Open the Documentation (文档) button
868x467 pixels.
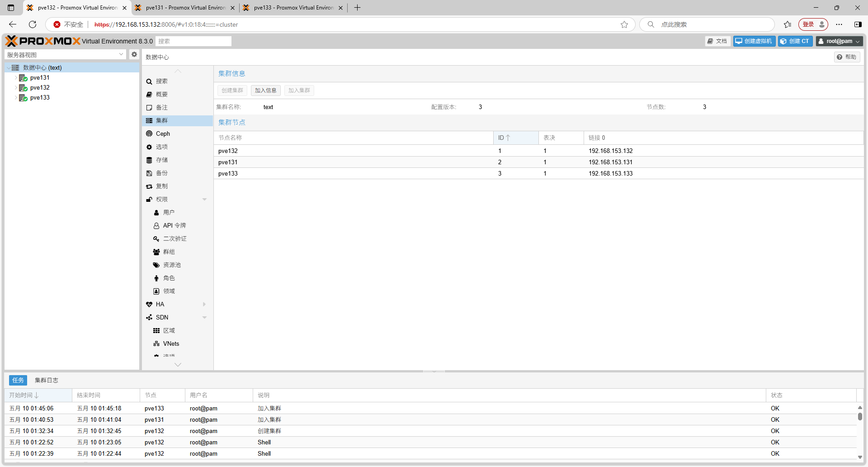click(x=717, y=41)
